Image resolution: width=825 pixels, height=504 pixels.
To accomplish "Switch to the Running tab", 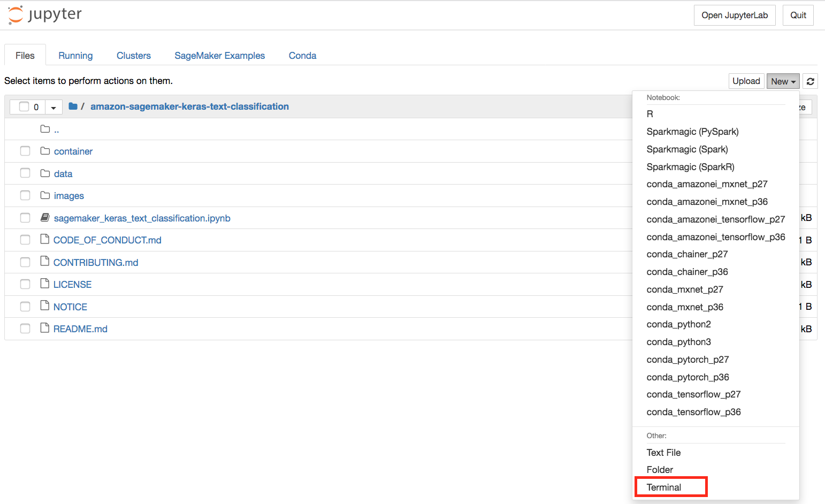I will pos(75,56).
